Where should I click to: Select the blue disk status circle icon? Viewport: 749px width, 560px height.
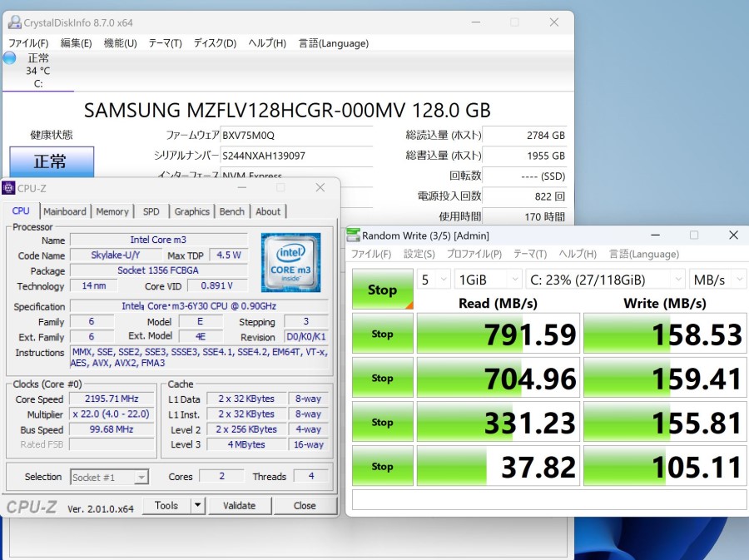click(9, 58)
